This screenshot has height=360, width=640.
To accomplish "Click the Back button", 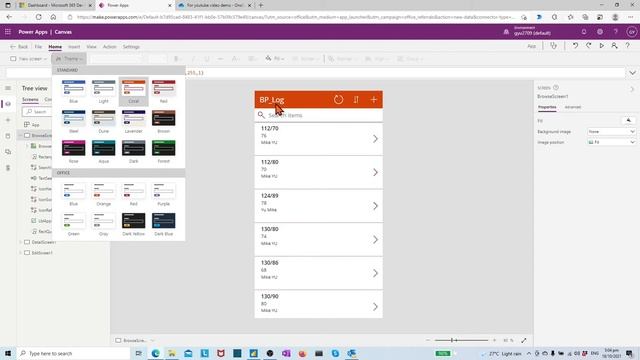I will [19, 47].
